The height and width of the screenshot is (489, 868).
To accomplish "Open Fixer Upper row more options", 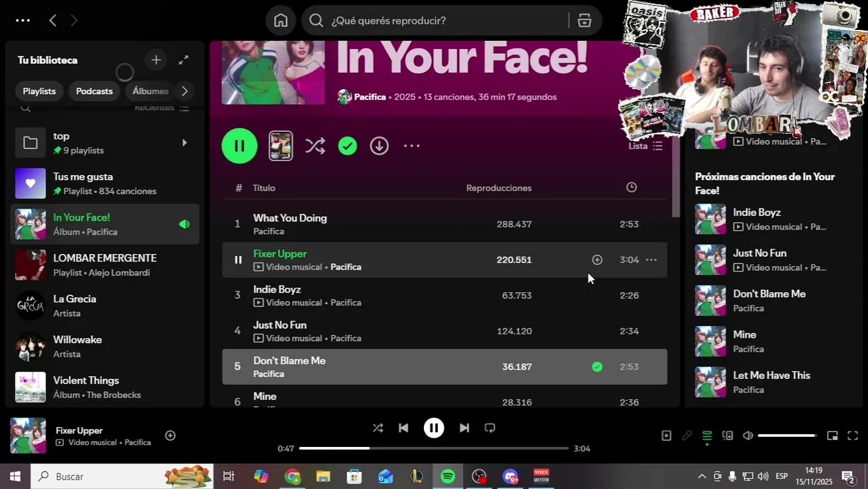I will 651,259.
